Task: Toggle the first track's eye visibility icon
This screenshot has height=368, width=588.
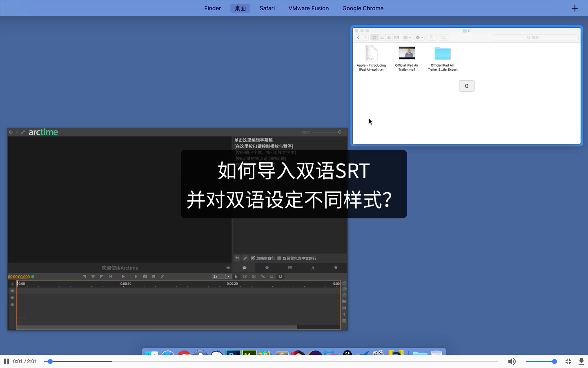Action: (12, 291)
